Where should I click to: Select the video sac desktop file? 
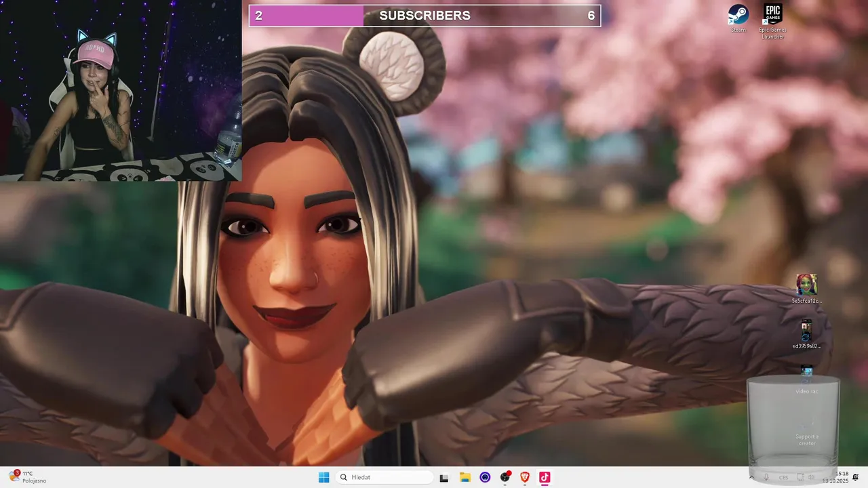(x=806, y=380)
